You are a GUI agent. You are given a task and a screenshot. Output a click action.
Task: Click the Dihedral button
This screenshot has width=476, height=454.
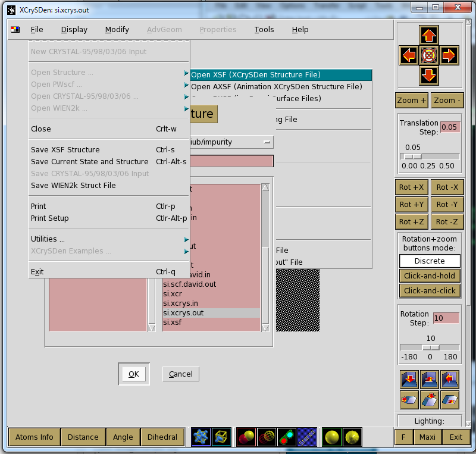[x=162, y=437]
